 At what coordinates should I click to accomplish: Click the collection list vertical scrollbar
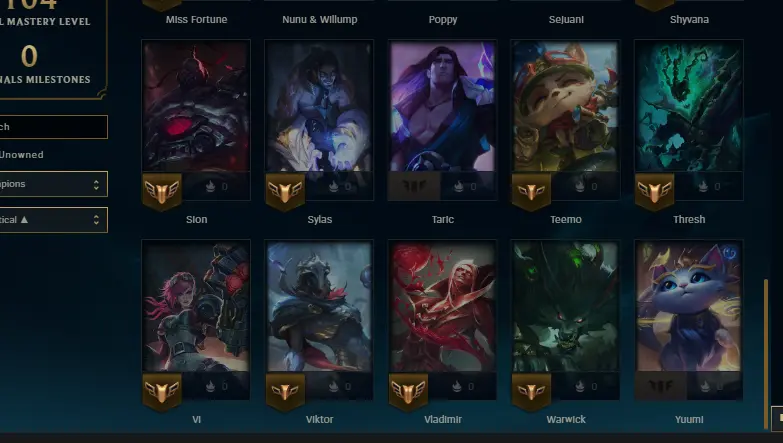click(x=766, y=354)
